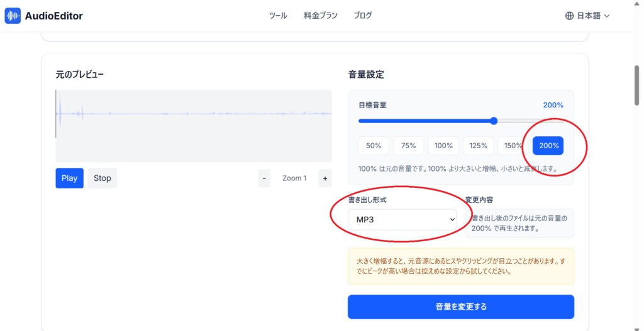Click the 音量を変更する button
Image resolution: width=644 pixels, height=331 pixels.
click(461, 307)
